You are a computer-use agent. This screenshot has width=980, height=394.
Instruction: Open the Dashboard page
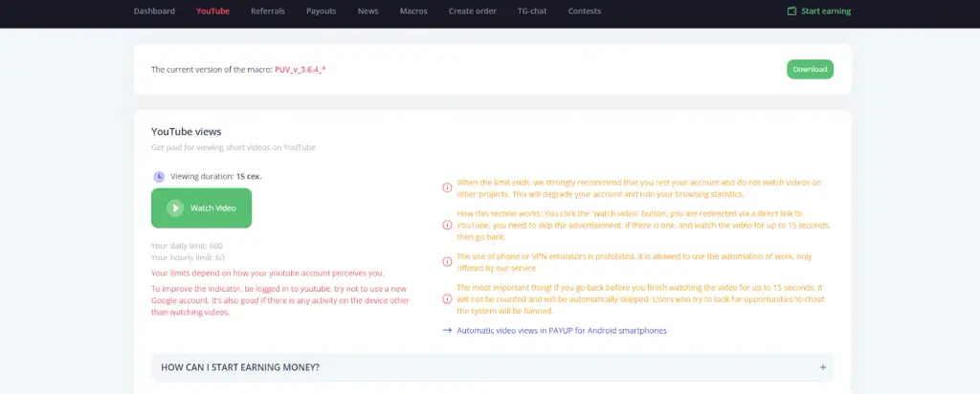[154, 11]
